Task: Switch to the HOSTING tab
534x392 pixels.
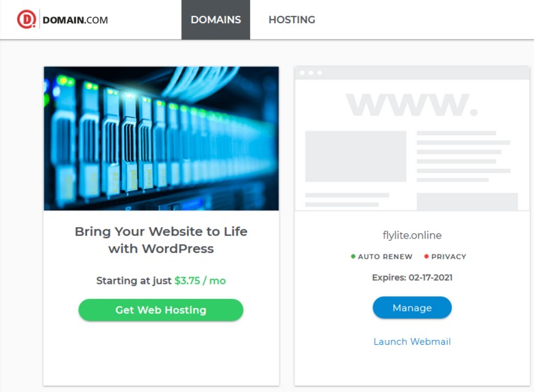Action: point(292,20)
